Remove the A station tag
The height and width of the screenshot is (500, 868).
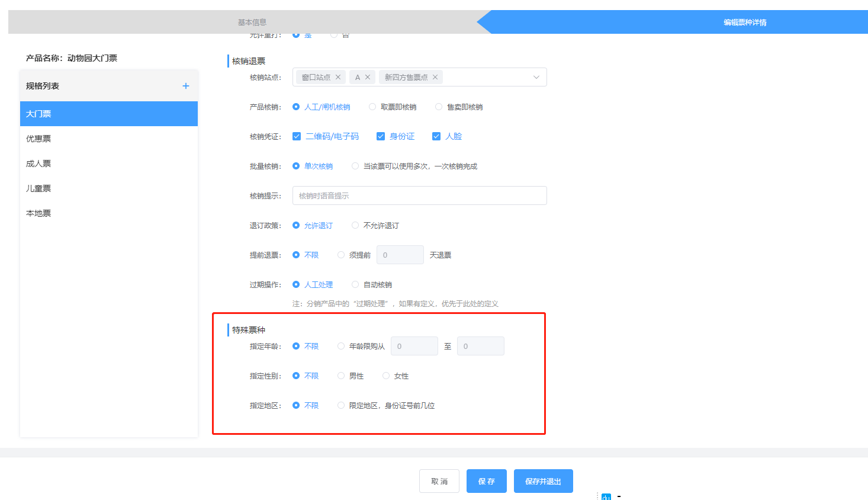tap(368, 77)
